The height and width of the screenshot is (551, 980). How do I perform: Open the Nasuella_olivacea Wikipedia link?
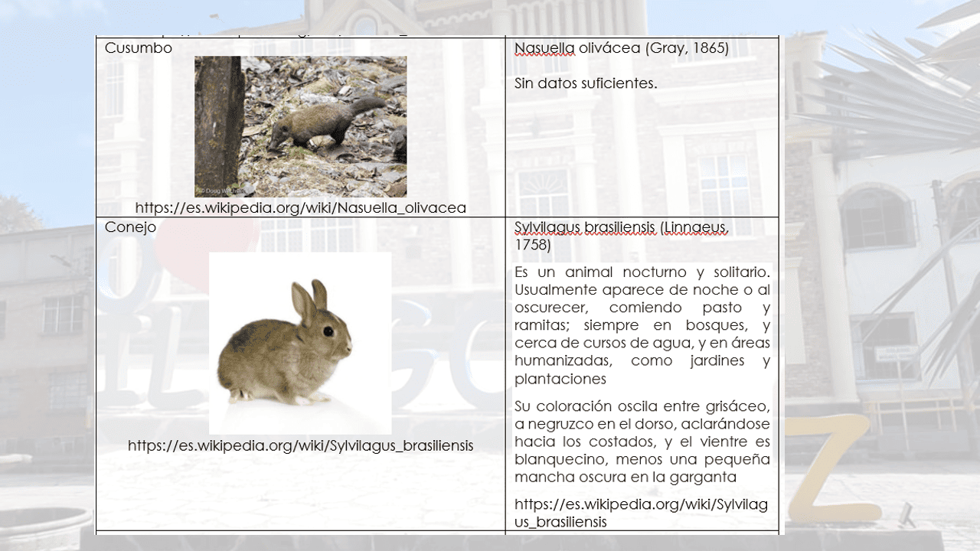pyautogui.click(x=300, y=207)
